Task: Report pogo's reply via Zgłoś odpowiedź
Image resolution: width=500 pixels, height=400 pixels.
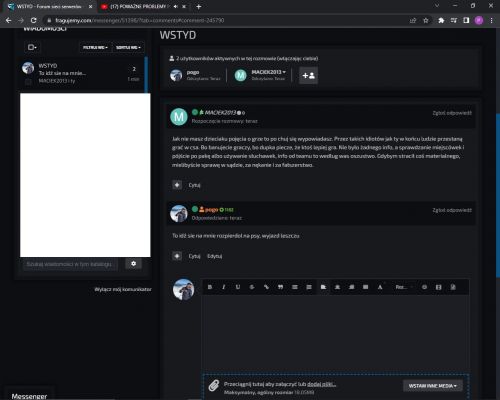Action: pyautogui.click(x=452, y=210)
